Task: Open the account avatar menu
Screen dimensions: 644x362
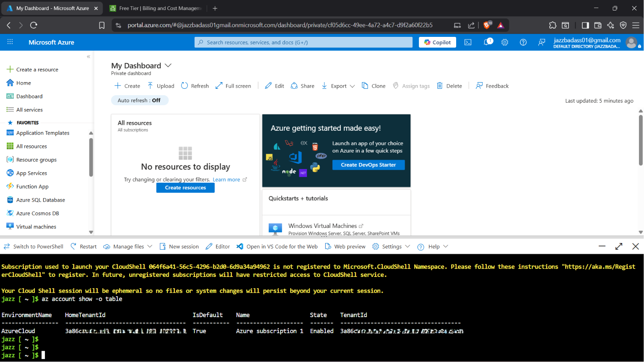Action: click(631, 42)
